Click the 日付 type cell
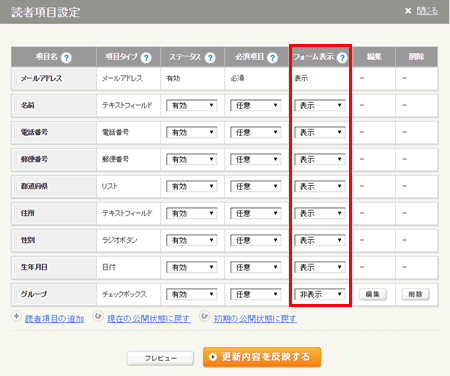 128,268
